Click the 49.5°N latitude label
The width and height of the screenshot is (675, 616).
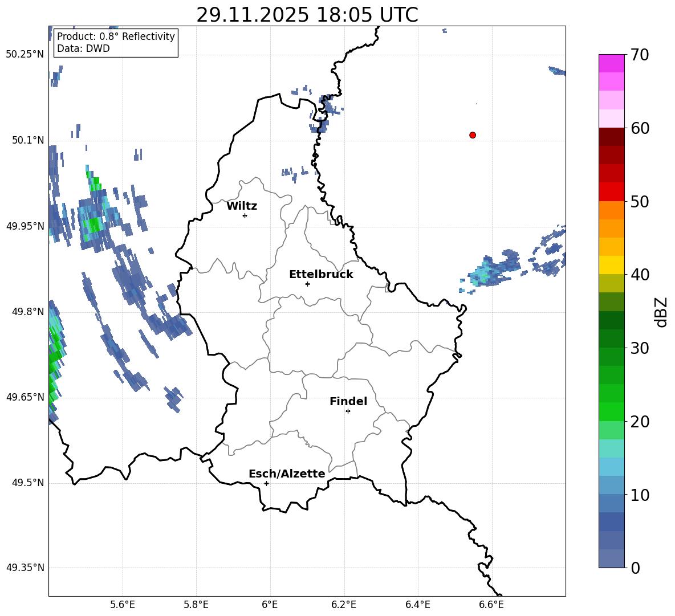[27, 483]
